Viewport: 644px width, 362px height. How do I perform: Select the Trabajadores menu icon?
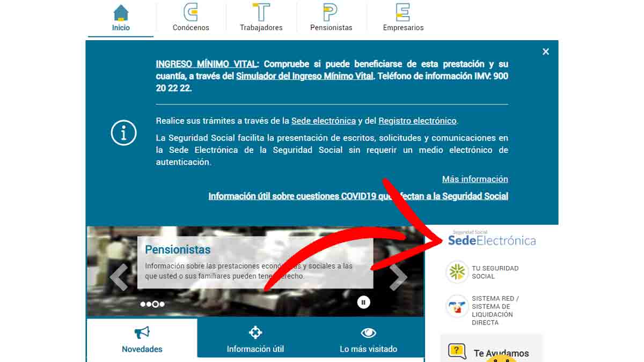pos(261,13)
